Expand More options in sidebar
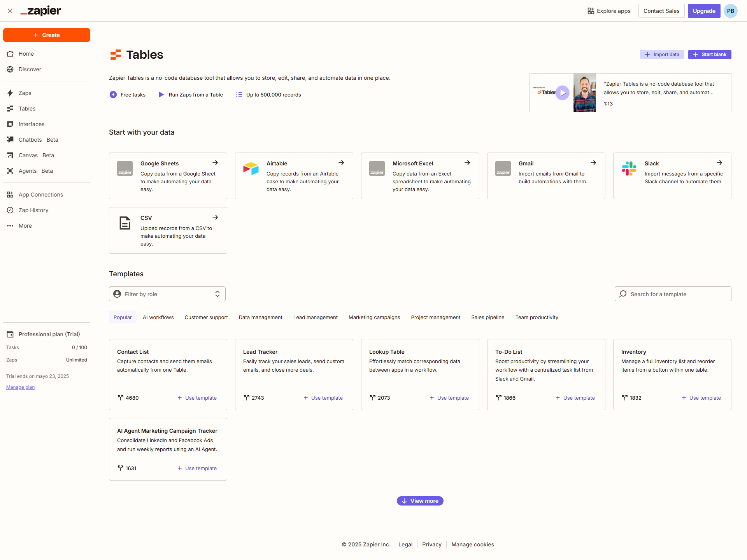 coord(47,226)
